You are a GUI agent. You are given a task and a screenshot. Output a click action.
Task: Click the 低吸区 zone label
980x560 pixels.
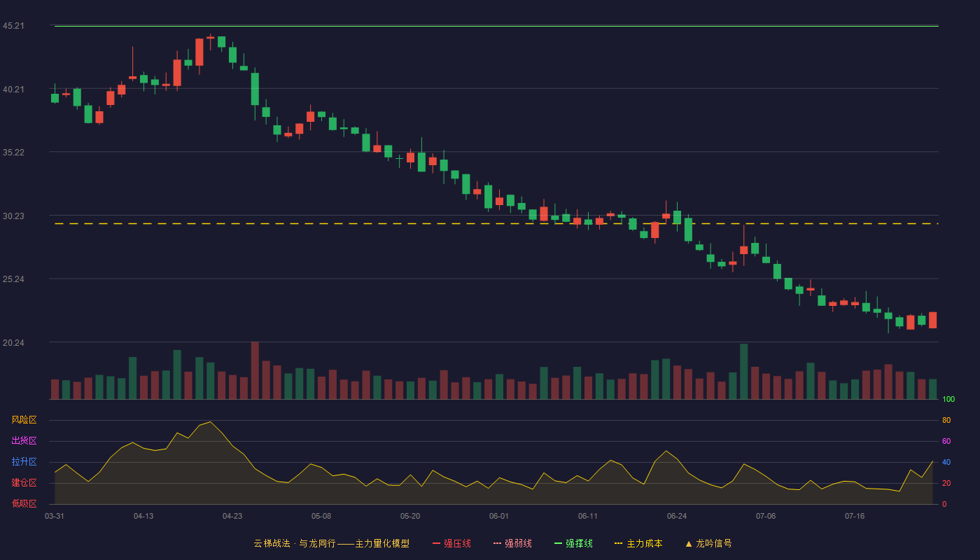pos(24,503)
